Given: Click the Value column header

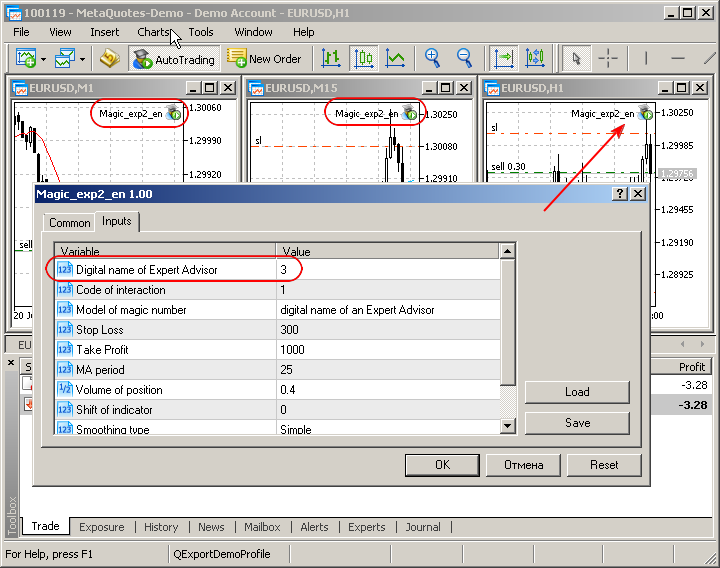Looking at the screenshot, I should click(x=388, y=251).
